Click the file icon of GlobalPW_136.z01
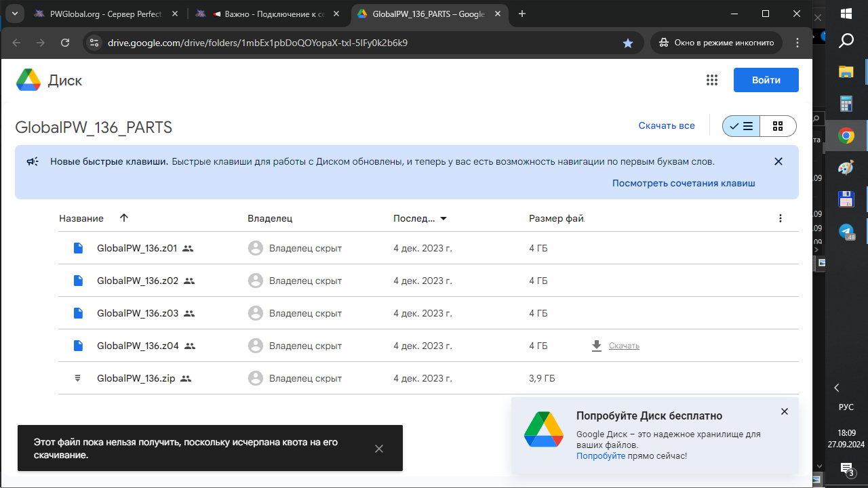Screen dimensions: 868x488 coord(78,248)
